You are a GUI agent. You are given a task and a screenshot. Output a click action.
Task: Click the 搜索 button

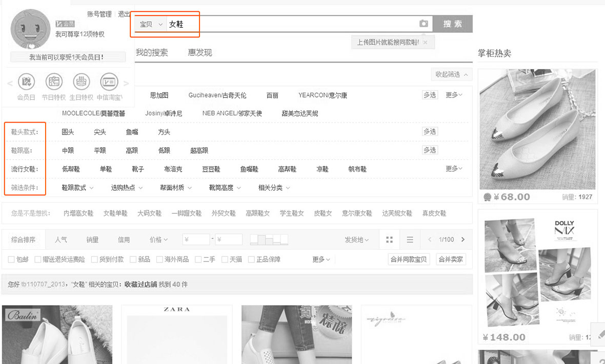[x=453, y=24]
